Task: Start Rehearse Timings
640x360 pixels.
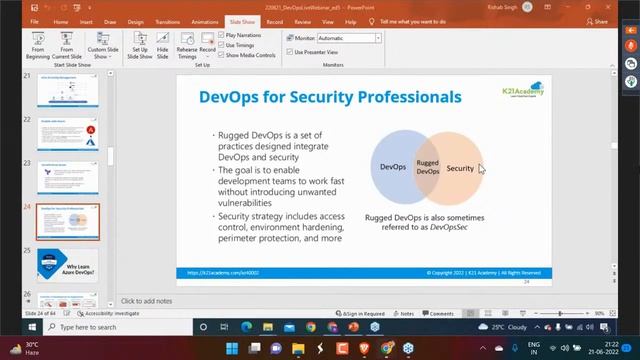Action: [x=187, y=45]
